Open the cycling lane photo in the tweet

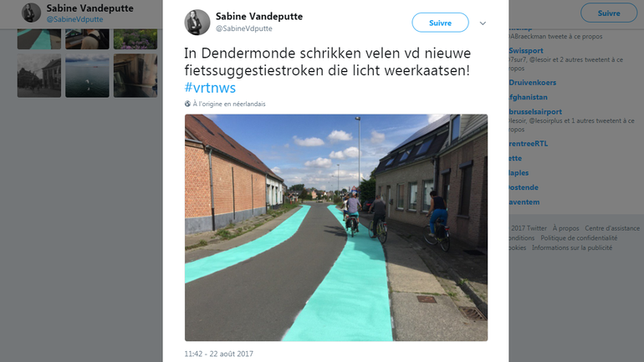(x=336, y=227)
